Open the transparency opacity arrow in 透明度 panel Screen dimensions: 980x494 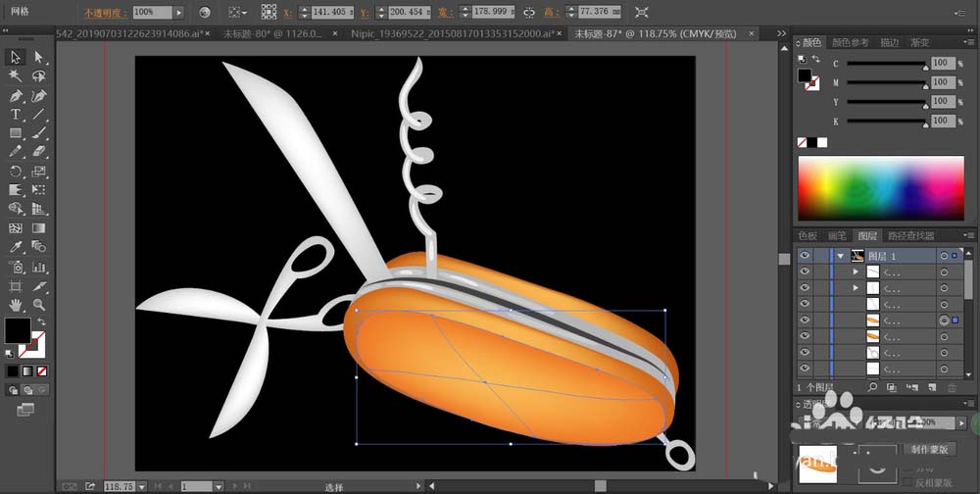[x=962, y=422]
